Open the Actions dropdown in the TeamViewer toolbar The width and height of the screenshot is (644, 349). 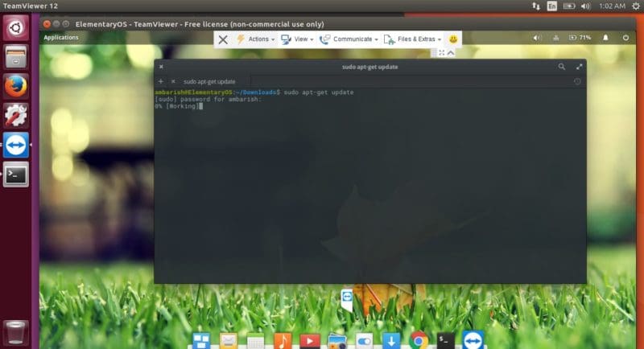256,39
